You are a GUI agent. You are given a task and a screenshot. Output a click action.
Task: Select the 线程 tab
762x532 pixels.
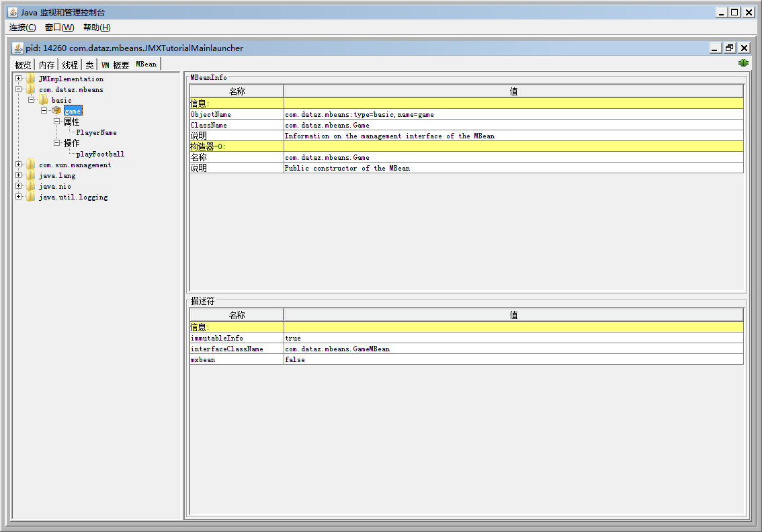click(x=69, y=64)
